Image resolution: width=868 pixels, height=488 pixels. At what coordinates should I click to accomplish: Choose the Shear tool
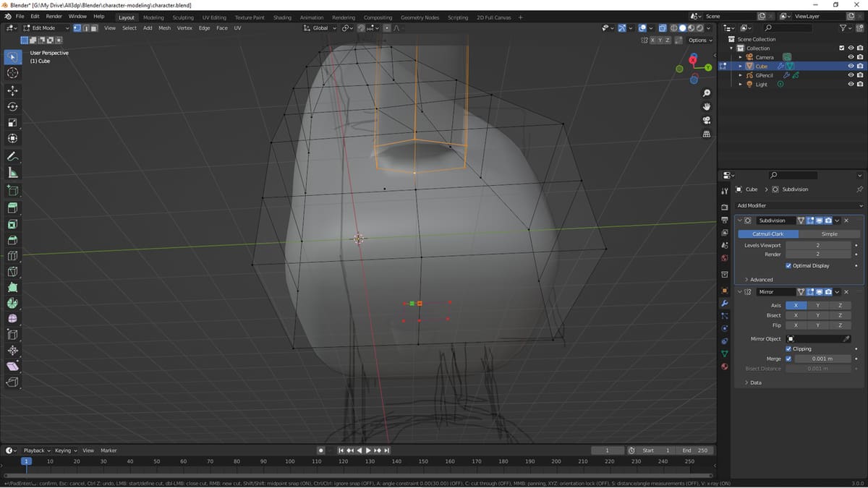pos(12,367)
